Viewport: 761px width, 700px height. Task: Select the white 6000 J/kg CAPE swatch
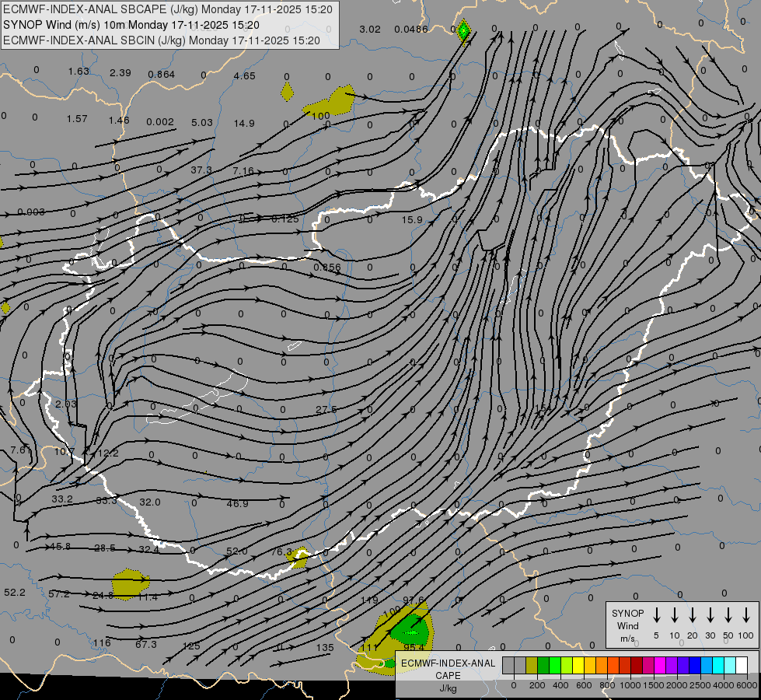(742, 666)
